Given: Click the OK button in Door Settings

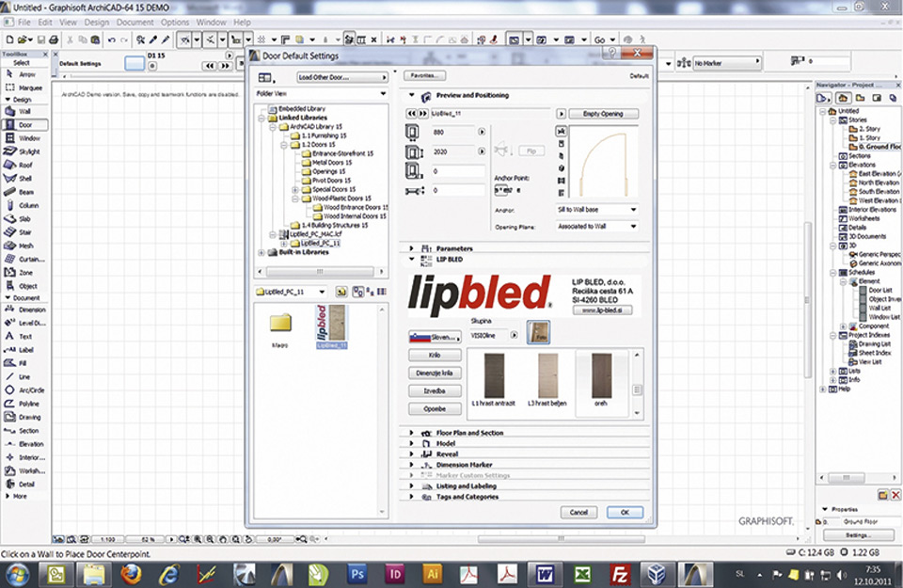Looking at the screenshot, I should 625,512.
